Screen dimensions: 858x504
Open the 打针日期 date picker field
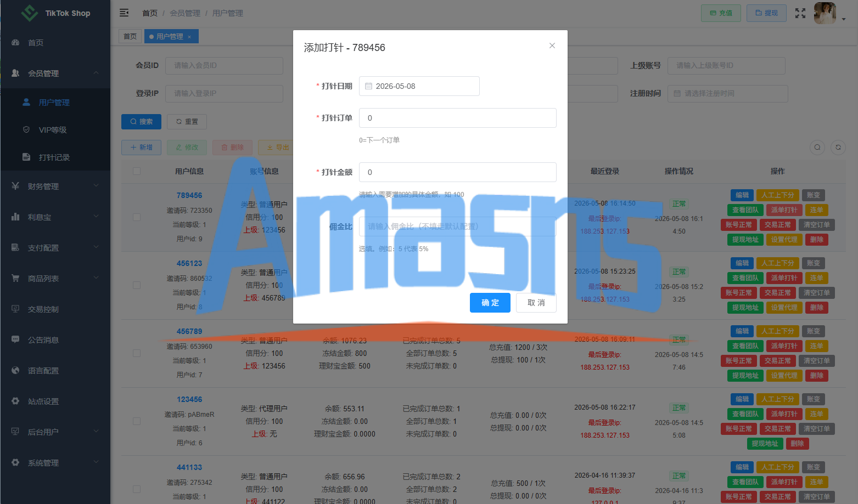click(419, 86)
